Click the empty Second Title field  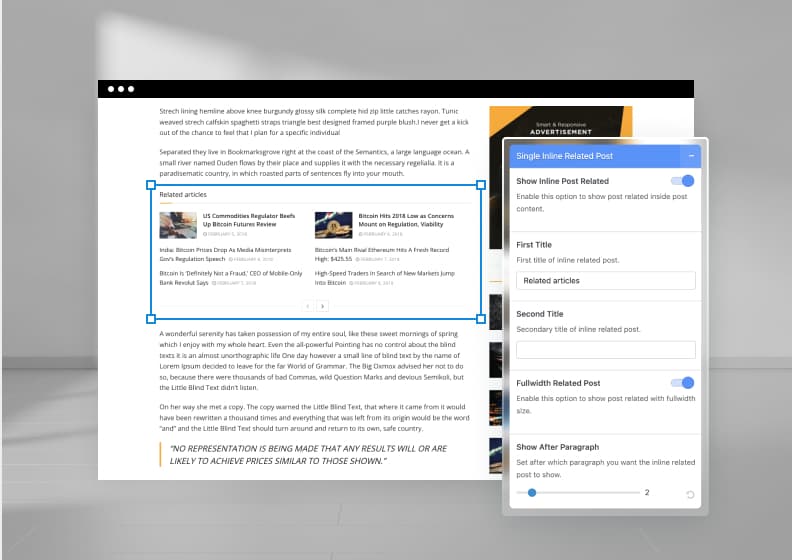605,350
